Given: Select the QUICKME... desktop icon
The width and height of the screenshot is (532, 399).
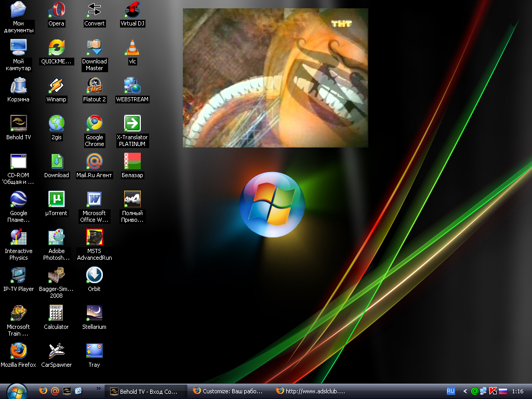Looking at the screenshot, I should 56,47.
